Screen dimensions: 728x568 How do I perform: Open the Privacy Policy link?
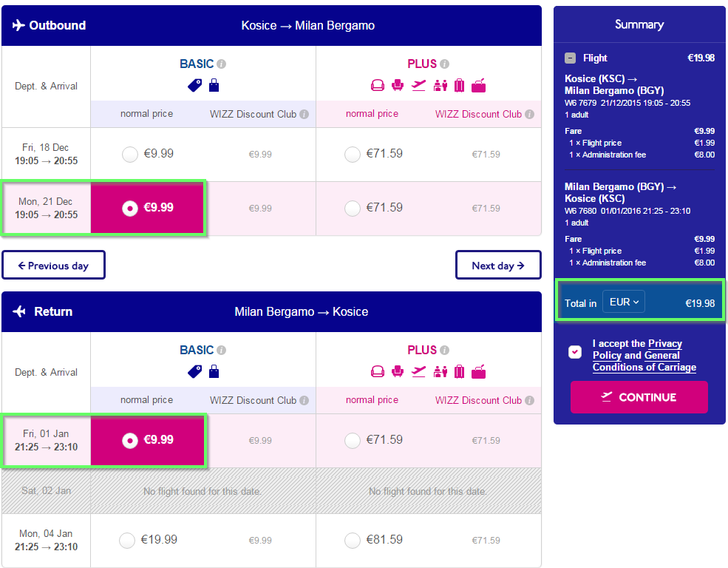(638, 349)
